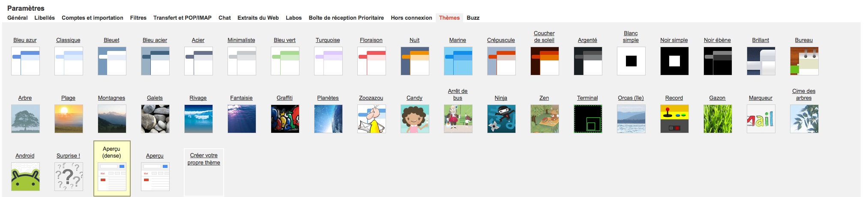Switch to the Labos tab
The image size is (868, 197).
click(293, 18)
